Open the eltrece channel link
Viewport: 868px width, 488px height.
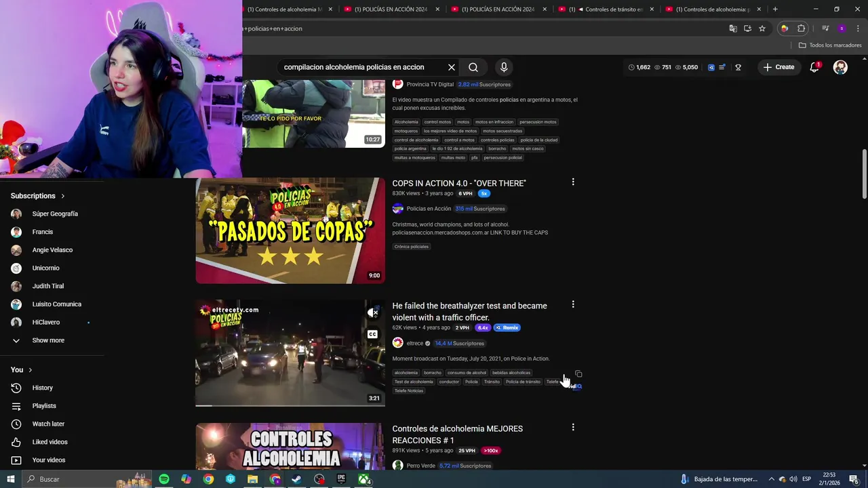415,344
